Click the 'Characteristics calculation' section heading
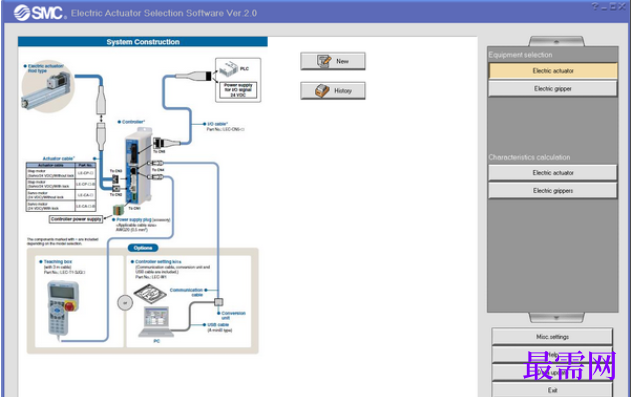The image size is (635, 397). [x=529, y=157]
